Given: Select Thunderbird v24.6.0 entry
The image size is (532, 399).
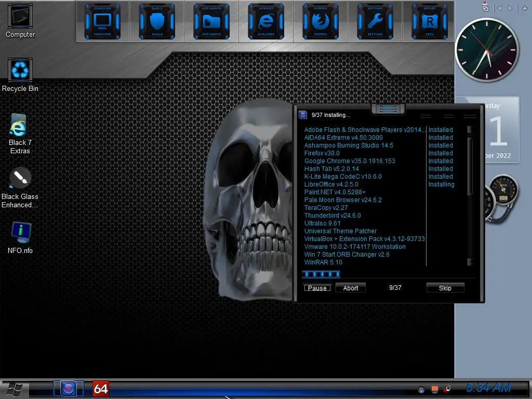Looking at the screenshot, I should pos(332,216).
